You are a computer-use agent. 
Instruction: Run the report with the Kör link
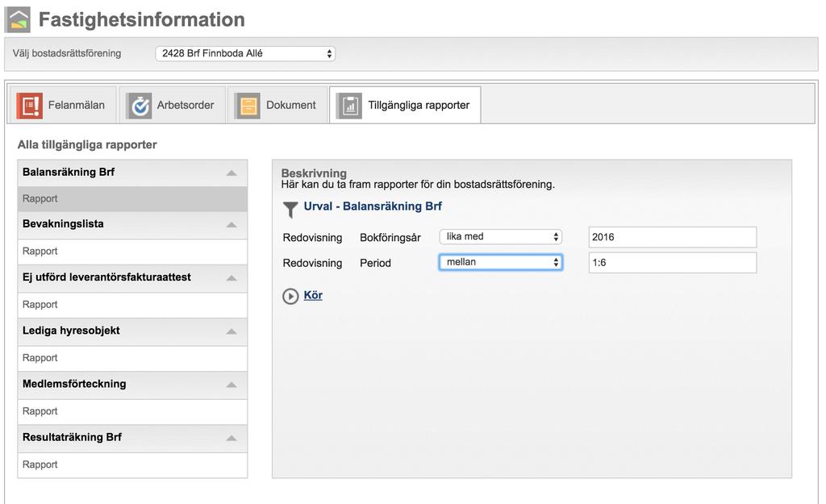[x=313, y=295]
